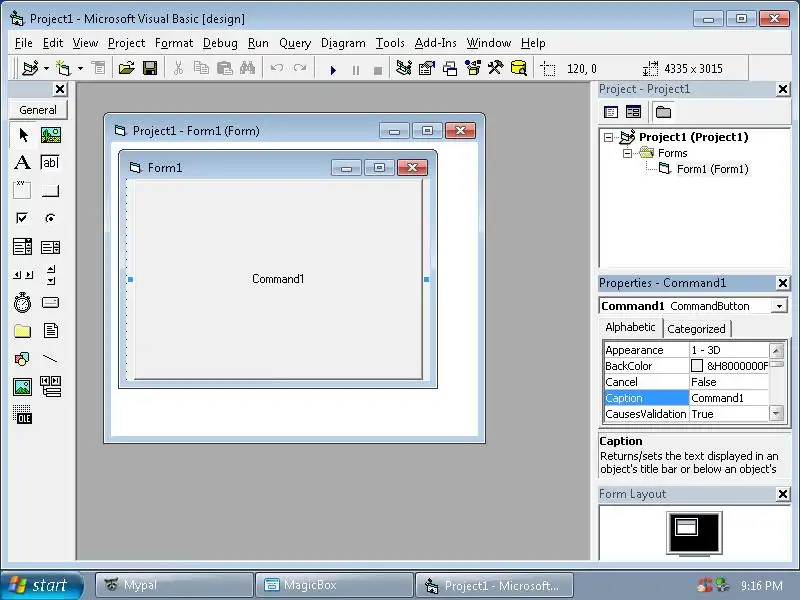Select the Label tool

(x=23, y=163)
